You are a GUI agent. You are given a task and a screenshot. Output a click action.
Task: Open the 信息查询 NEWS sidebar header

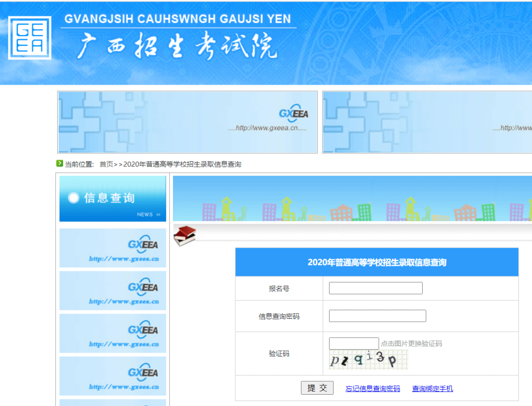click(x=113, y=199)
